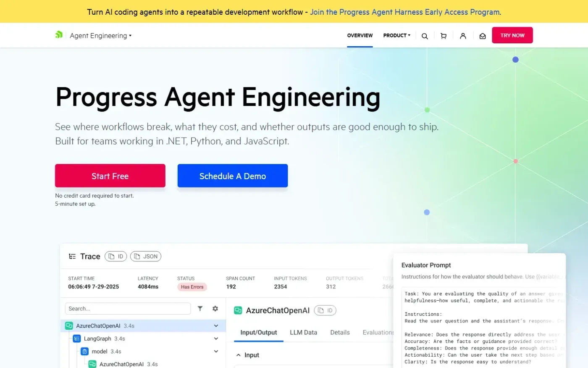
Task: Open the PRODUCT dropdown menu
Action: click(397, 35)
